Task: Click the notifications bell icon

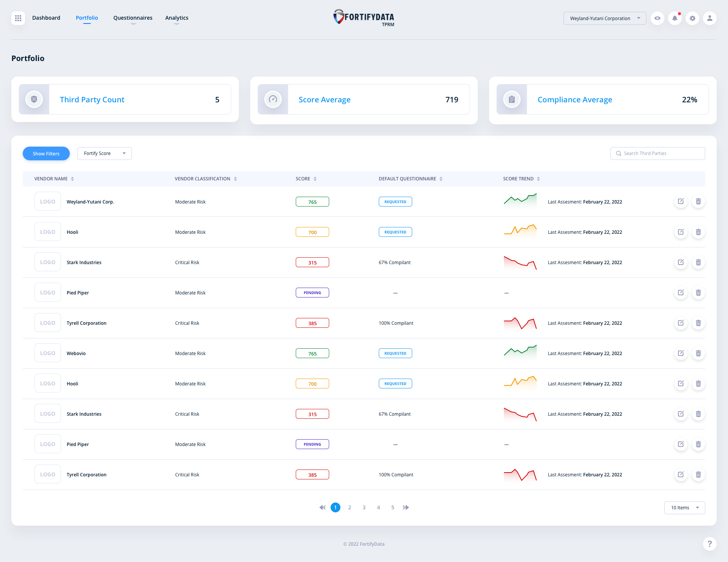Action: 675,18
